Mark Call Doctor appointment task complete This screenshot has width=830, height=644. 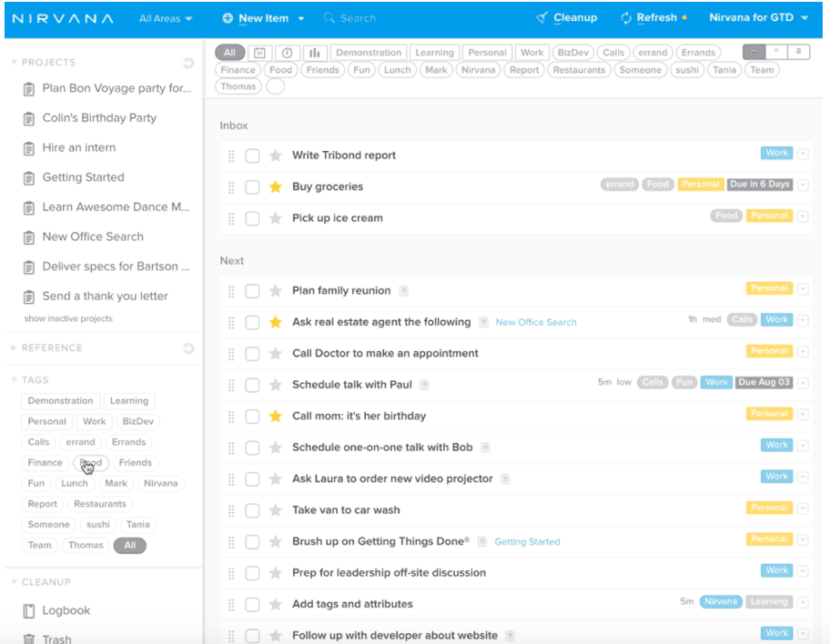pos(252,354)
